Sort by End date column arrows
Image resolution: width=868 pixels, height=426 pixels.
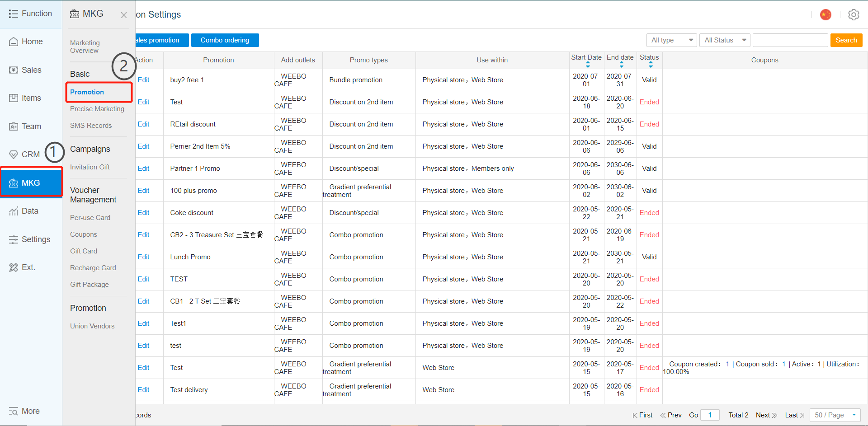(x=622, y=65)
